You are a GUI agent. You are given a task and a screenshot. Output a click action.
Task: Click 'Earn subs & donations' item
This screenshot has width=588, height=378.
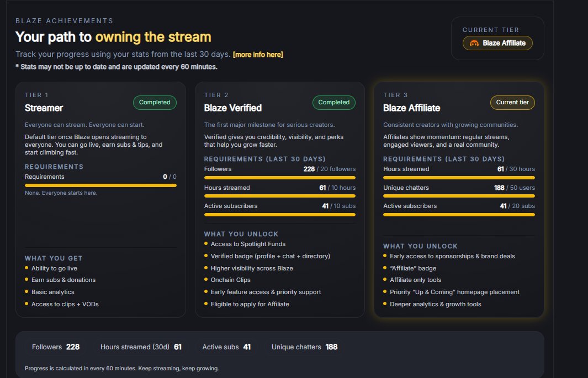(x=63, y=280)
